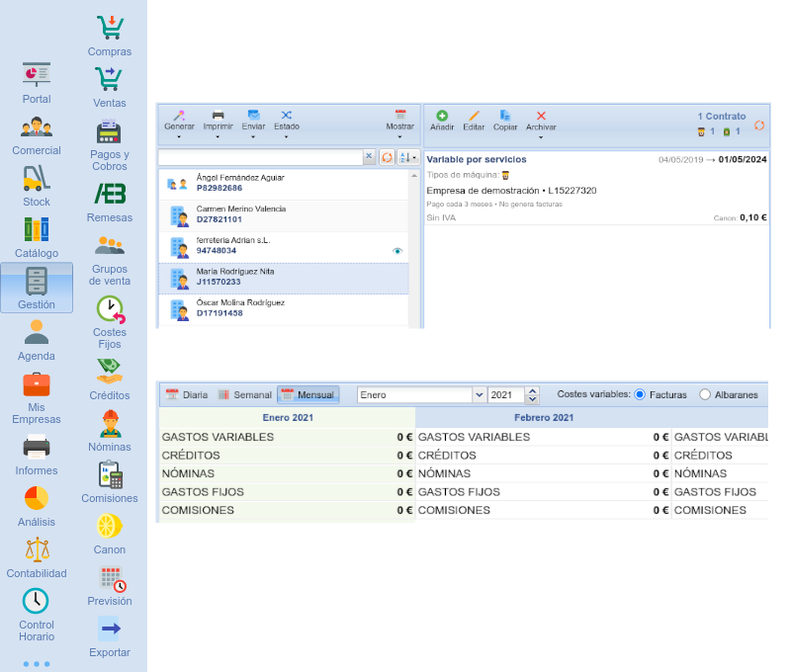This screenshot has height=672, width=791.
Task: Click Copiar in the contract toolbar
Action: point(505,116)
